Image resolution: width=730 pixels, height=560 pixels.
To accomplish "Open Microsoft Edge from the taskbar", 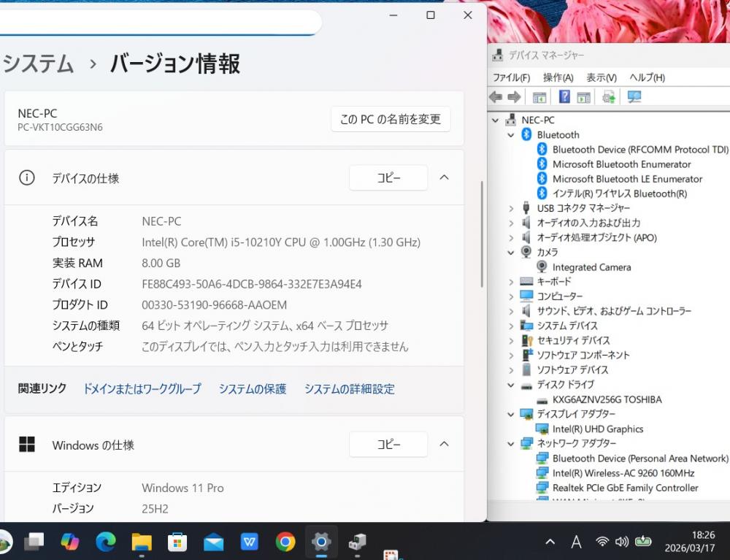I will (106, 542).
